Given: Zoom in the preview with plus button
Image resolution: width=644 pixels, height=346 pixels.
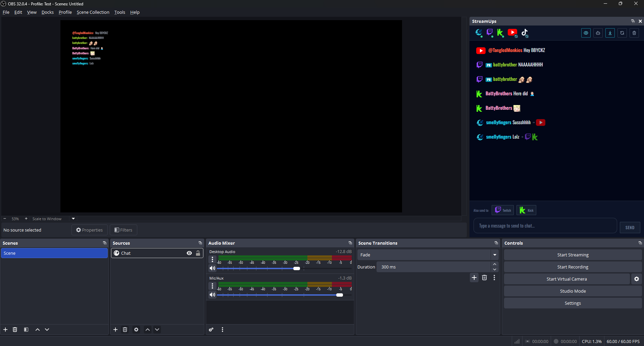Looking at the screenshot, I should pos(26,218).
